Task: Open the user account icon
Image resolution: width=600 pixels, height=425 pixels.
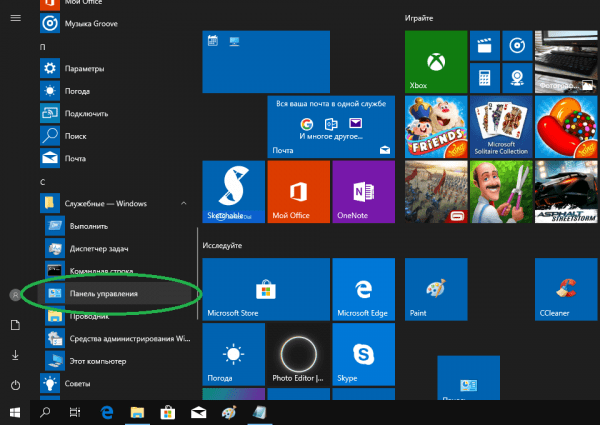Action: 15,295
